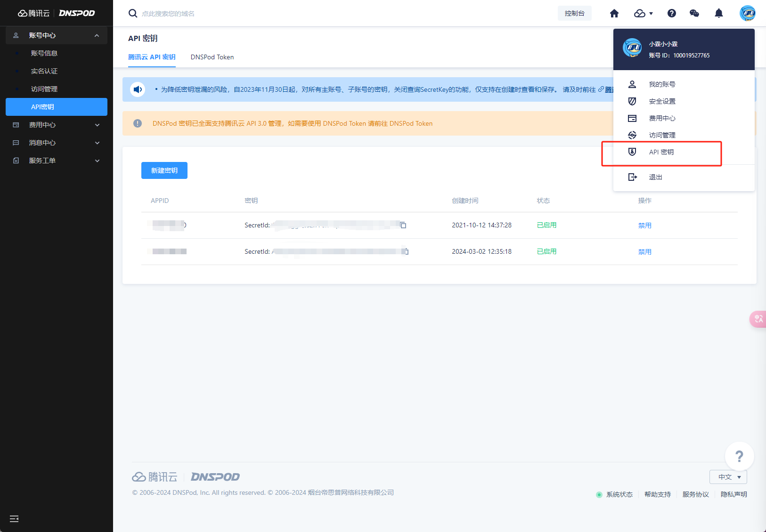Click the pink translate floating button
The image size is (766, 532).
[758, 319]
